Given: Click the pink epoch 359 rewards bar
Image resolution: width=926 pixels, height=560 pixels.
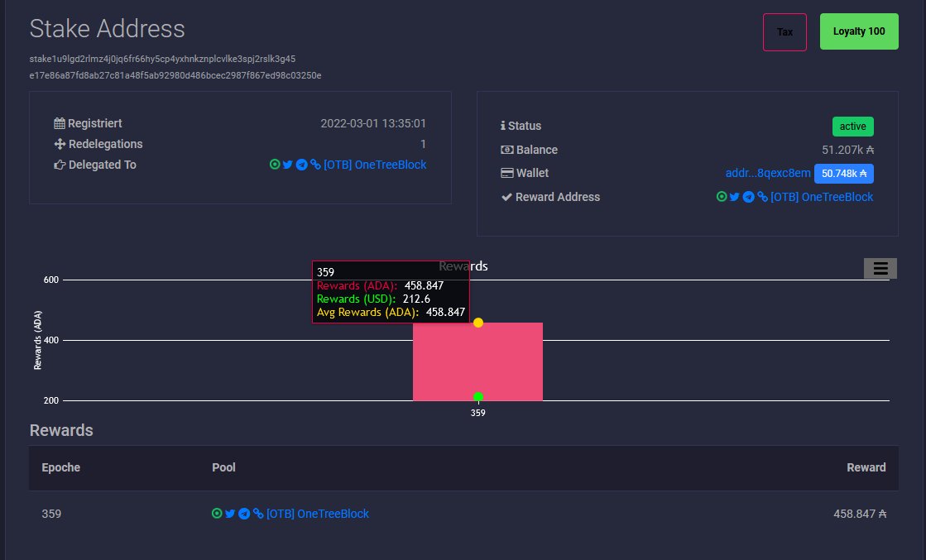Looking at the screenshot, I should 477,361.
